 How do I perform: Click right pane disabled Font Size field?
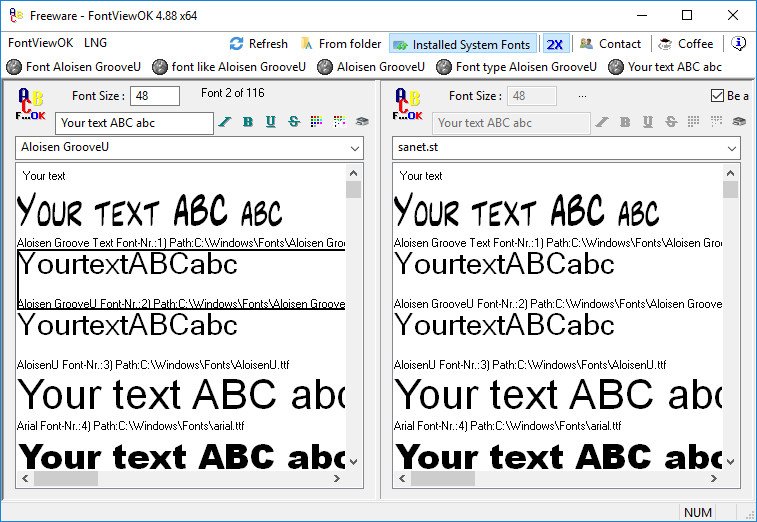(x=532, y=96)
